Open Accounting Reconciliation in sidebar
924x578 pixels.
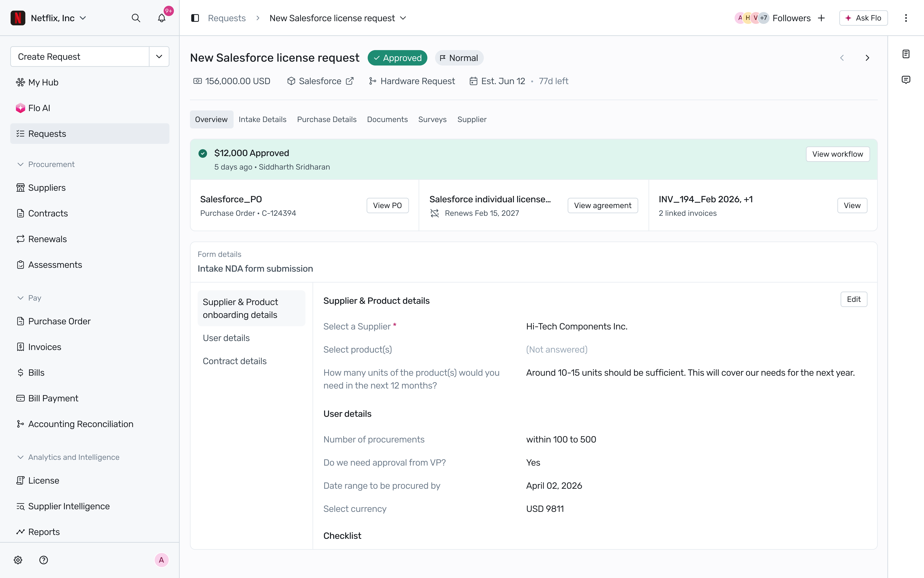90,424
